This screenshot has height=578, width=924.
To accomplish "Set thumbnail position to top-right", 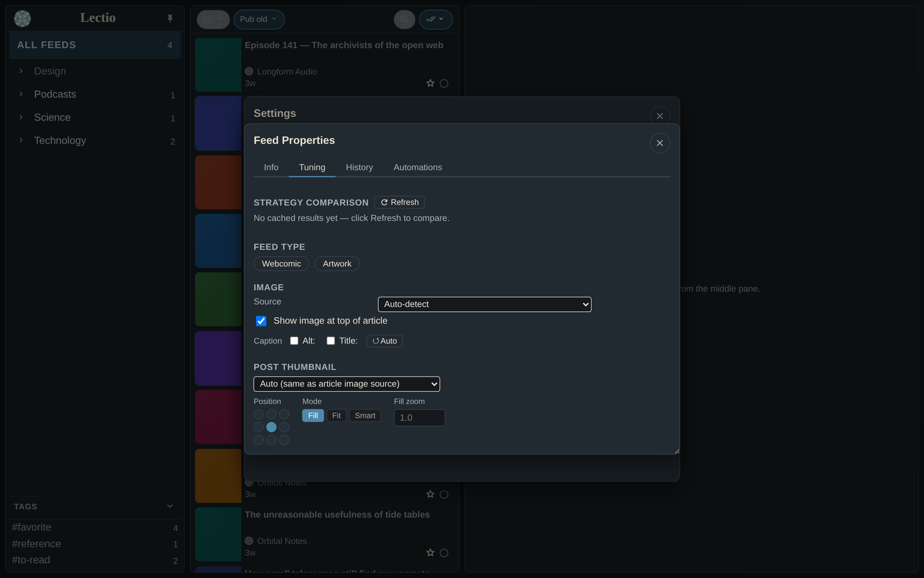I will pos(284,414).
